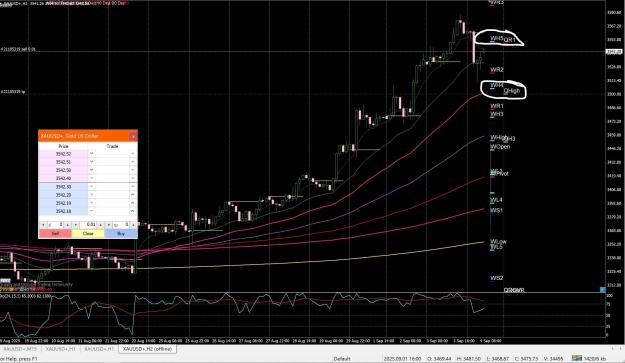Click the WH5 pivot level label
The height and width of the screenshot is (363, 625).
[497, 38]
